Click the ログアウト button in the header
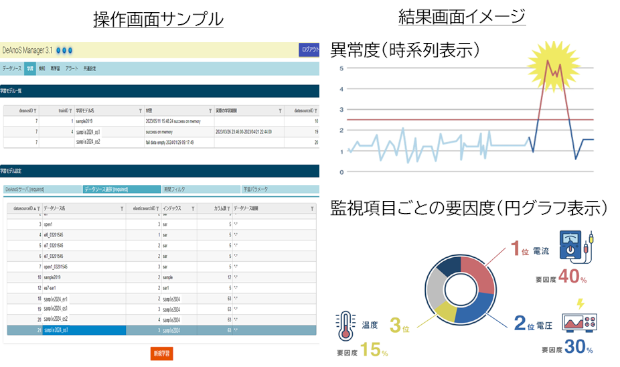The height and width of the screenshot is (367, 620). tap(309, 50)
